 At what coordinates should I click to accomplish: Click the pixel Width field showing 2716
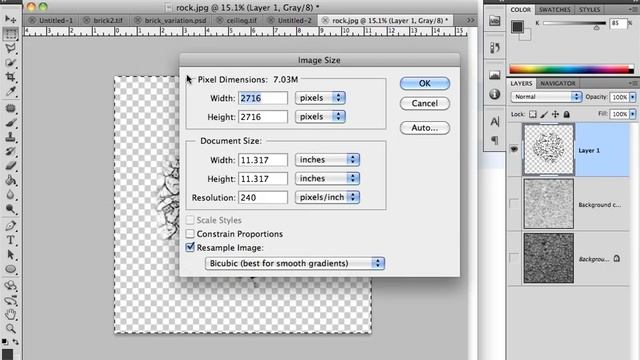tap(263, 98)
